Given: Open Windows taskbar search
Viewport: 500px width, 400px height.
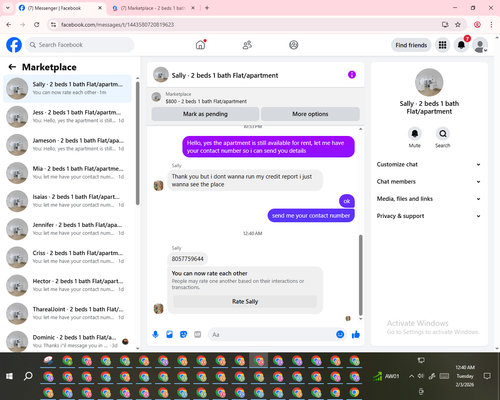Looking at the screenshot, I should [28, 376].
